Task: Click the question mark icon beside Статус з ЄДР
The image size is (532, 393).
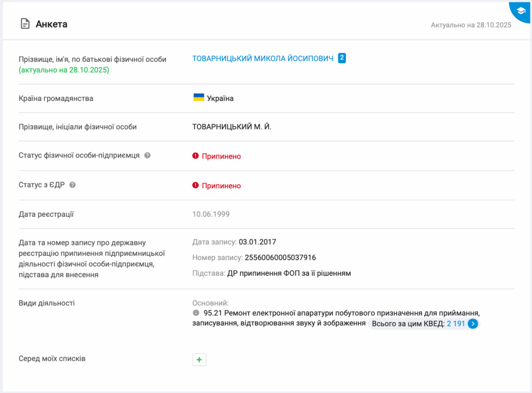Action: pos(73,185)
